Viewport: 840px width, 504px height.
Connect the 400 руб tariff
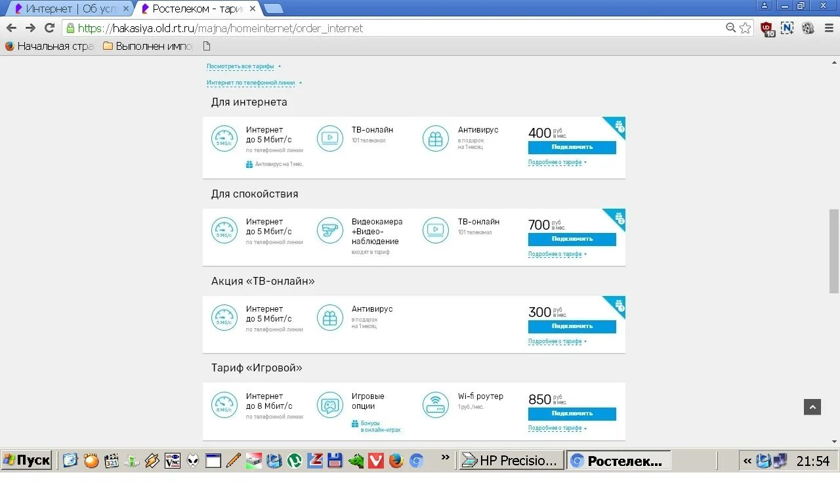(572, 148)
